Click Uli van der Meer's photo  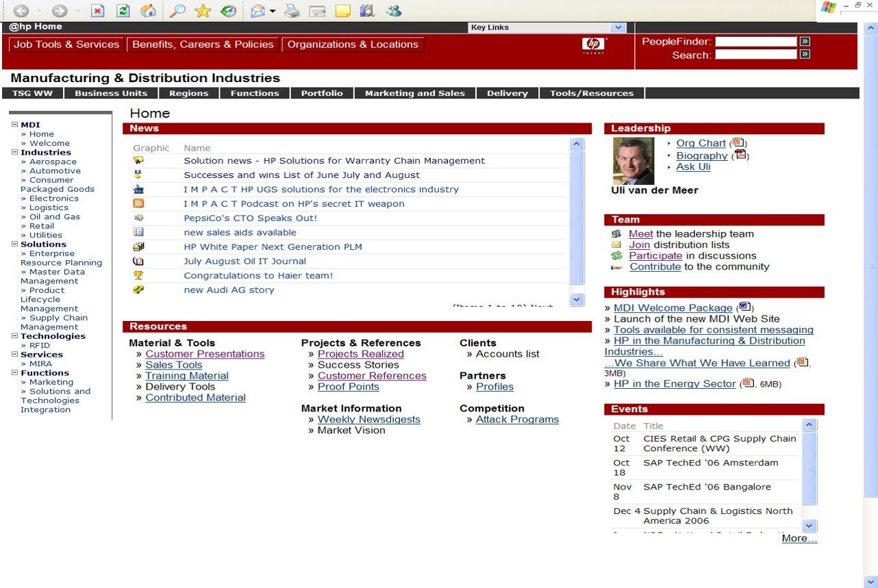click(634, 161)
